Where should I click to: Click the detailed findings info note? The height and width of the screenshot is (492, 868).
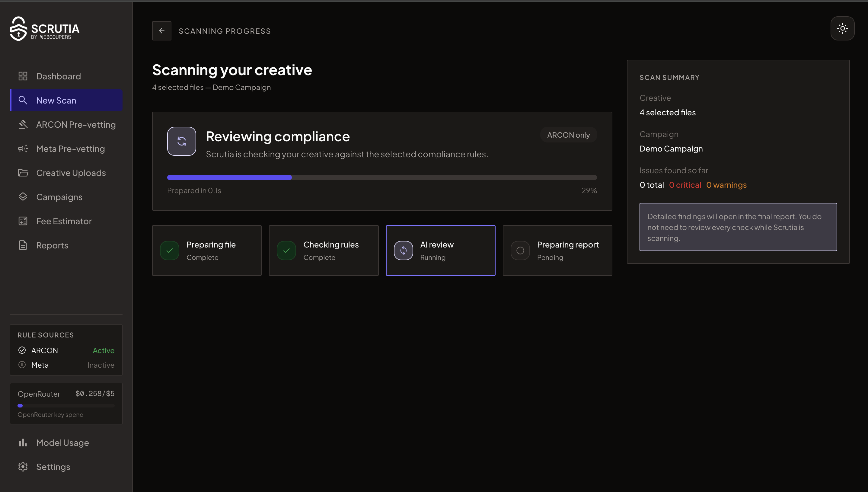point(738,227)
